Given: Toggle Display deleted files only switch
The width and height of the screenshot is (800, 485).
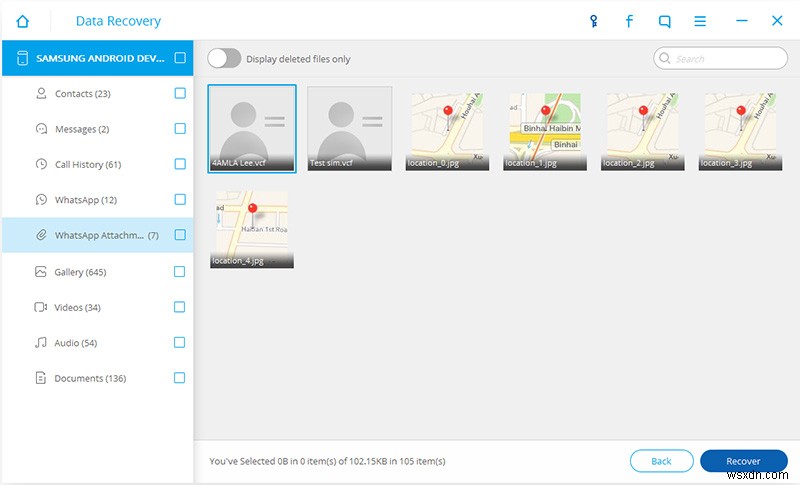Looking at the screenshot, I should coord(224,59).
